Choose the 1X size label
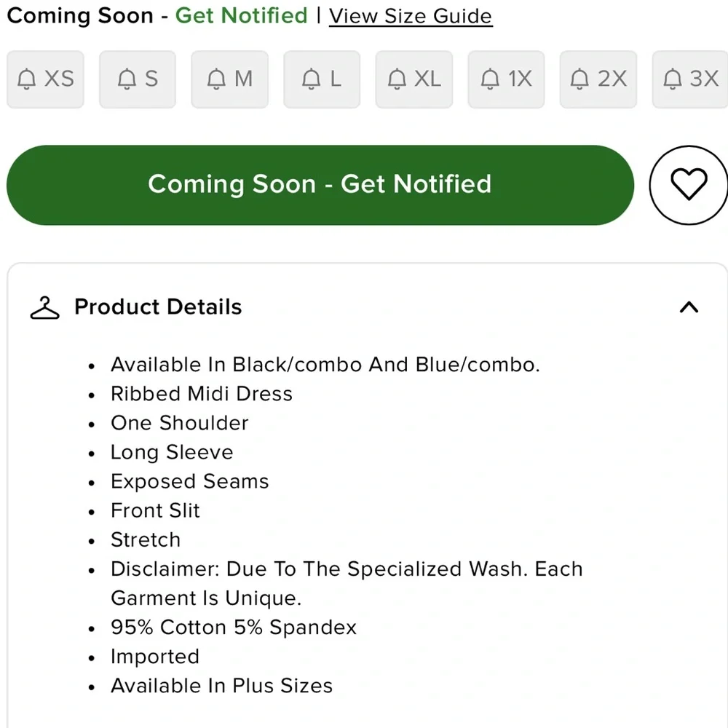Screen dimensions: 728x728 [520, 79]
